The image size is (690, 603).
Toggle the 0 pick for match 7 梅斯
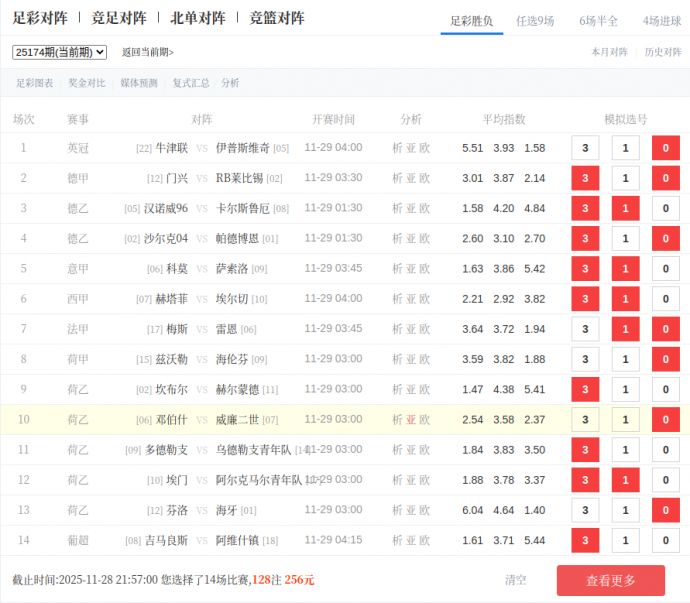tap(665, 329)
